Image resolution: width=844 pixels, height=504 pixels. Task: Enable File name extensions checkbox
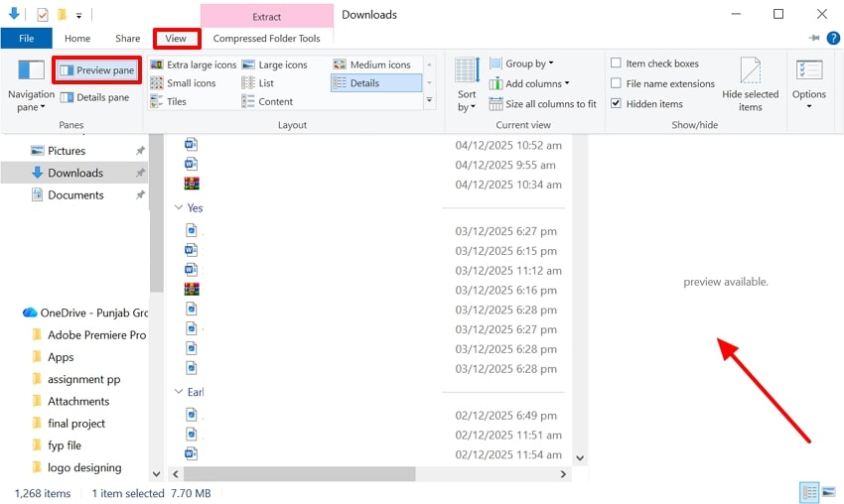point(617,83)
